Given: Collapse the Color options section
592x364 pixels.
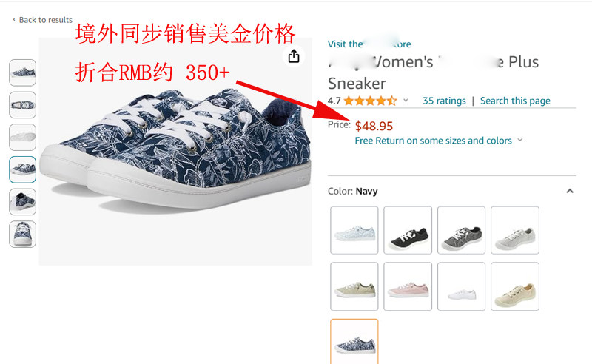Looking at the screenshot, I should [570, 191].
